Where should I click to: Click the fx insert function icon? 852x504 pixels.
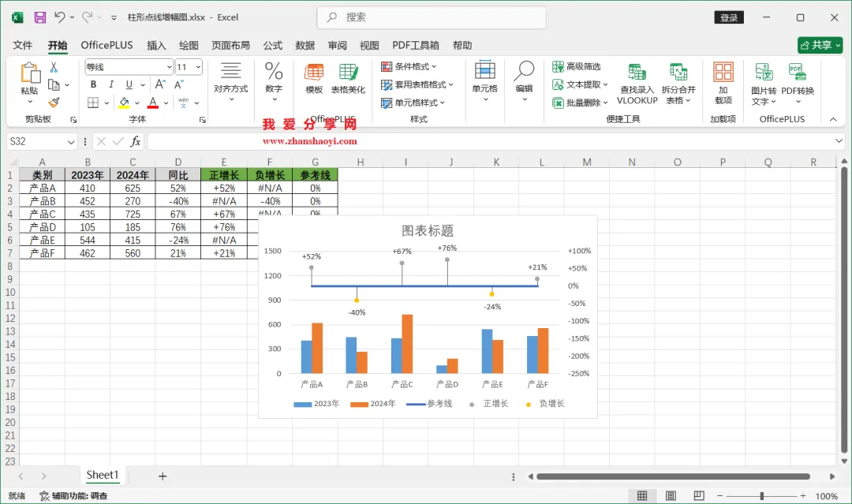click(136, 141)
